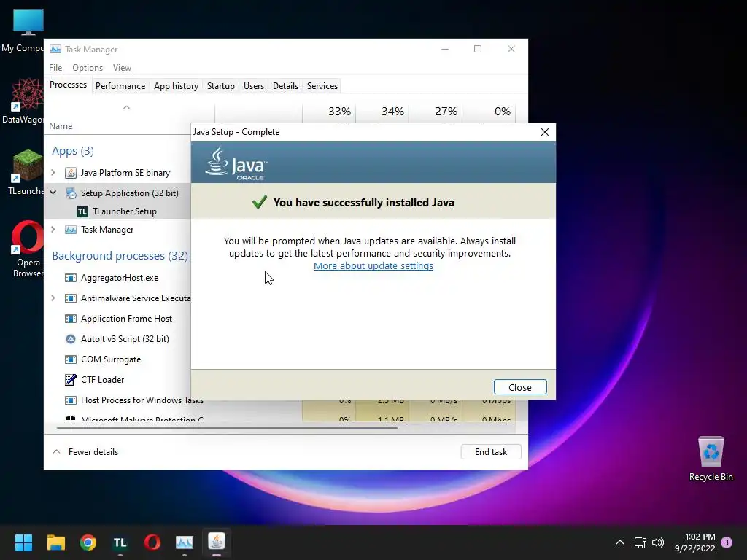Expand the Antimalware Service Executable row

point(53,298)
